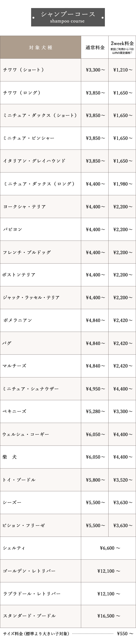This screenshot has height=644, width=136.
Task: Click ¥5,800 price for トイ・プードル
Action: tap(95, 480)
